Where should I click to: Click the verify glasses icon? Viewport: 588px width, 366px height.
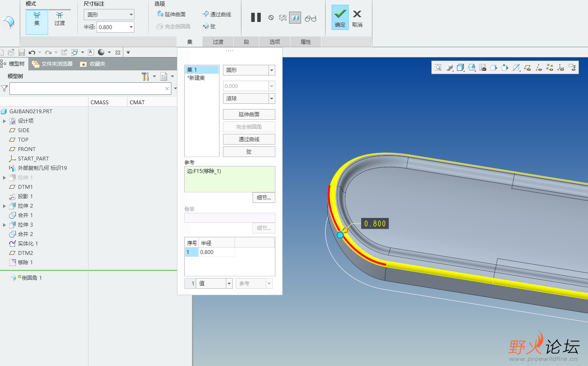point(311,18)
